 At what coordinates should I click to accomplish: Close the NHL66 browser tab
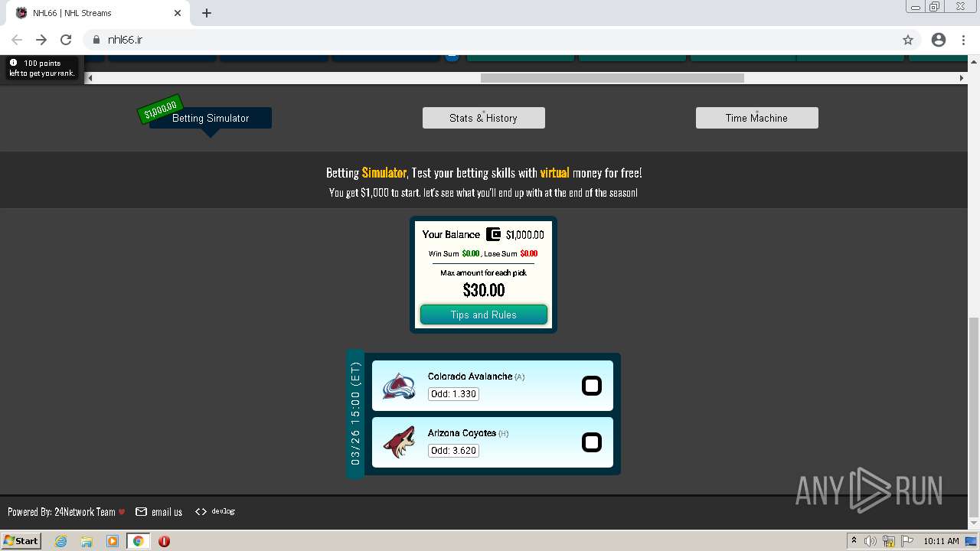(178, 13)
